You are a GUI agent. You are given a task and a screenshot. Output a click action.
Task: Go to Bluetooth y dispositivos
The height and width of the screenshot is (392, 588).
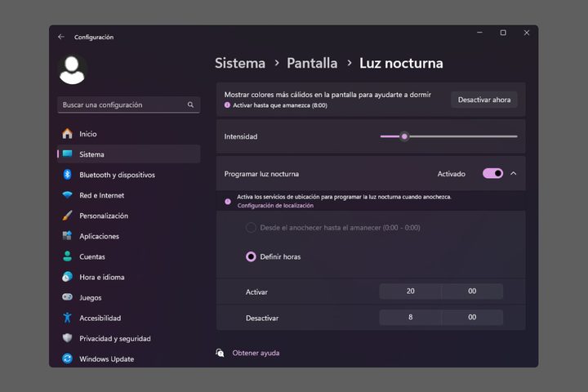click(129, 175)
